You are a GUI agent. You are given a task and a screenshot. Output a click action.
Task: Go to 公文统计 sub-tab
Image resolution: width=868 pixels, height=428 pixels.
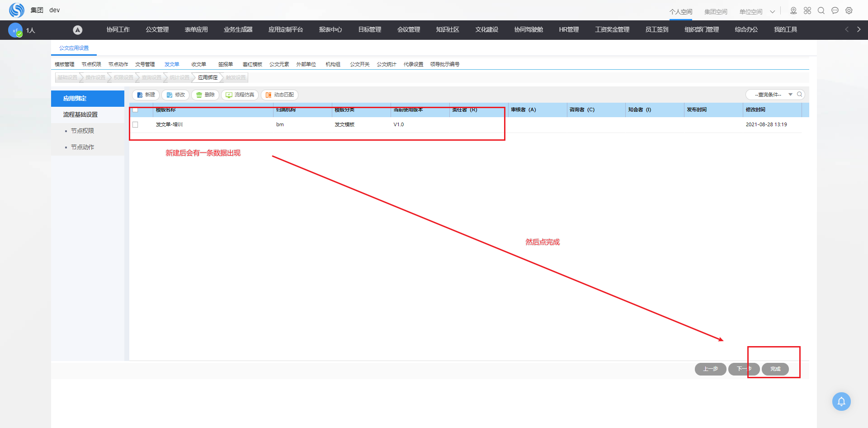click(387, 64)
